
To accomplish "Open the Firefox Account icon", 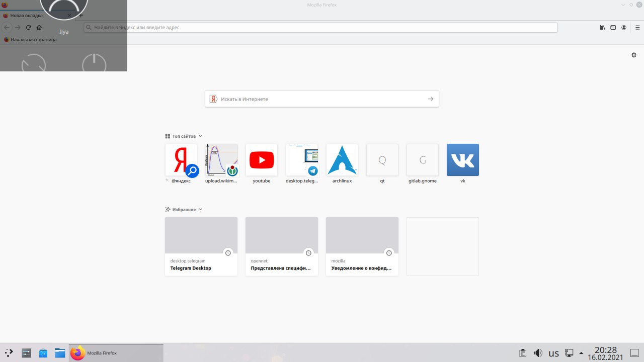I will (624, 28).
